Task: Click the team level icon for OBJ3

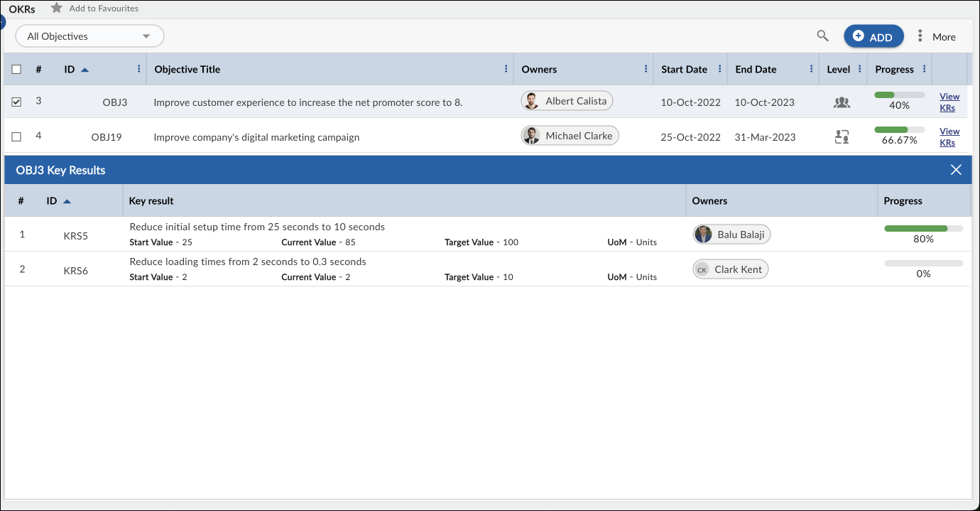Action: point(842,102)
